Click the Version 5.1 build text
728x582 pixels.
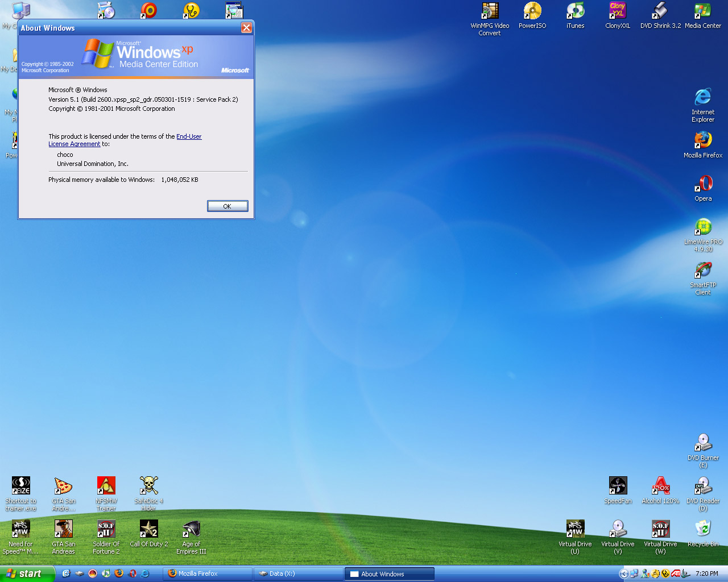pos(143,99)
